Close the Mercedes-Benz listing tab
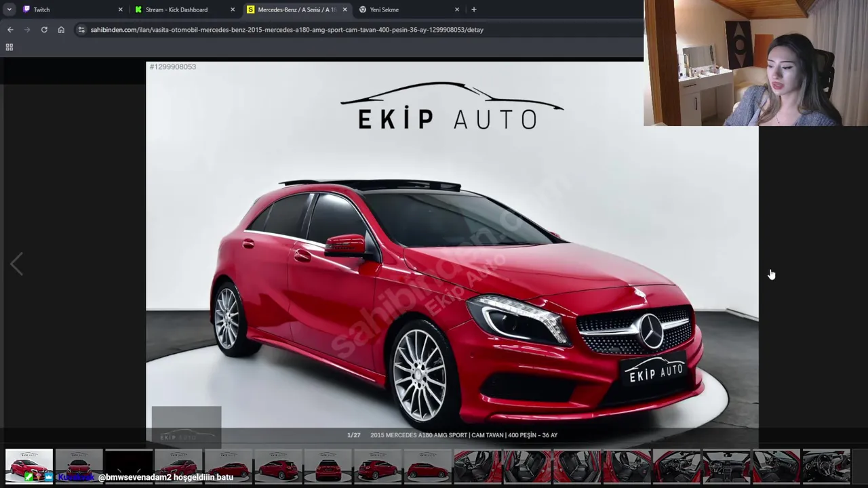Image resolution: width=868 pixels, height=488 pixels. (x=344, y=9)
